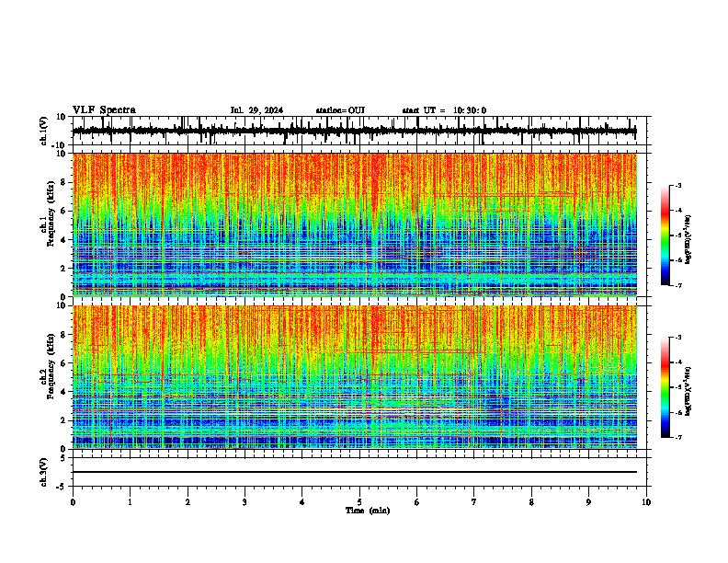Click time axis tick label '1'
Image resolution: width=728 pixels, height=563 pixels.
pyautogui.click(x=130, y=502)
